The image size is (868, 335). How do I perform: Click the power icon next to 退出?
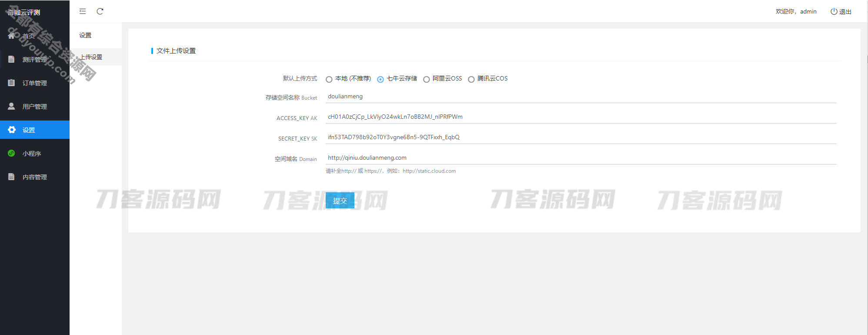click(x=834, y=12)
